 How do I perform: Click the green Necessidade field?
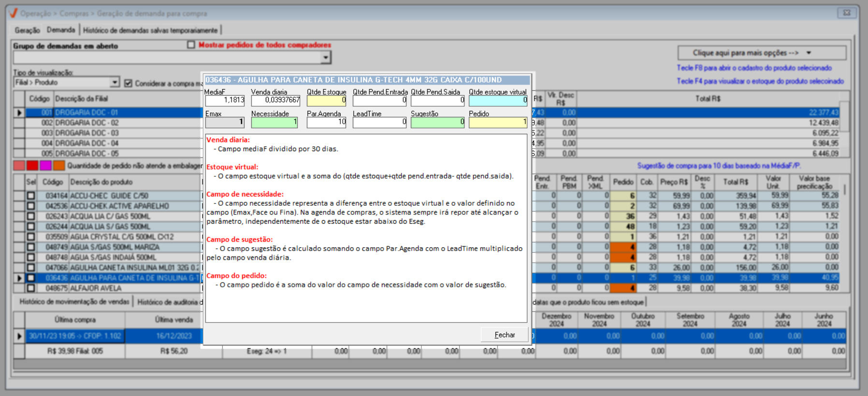(275, 122)
